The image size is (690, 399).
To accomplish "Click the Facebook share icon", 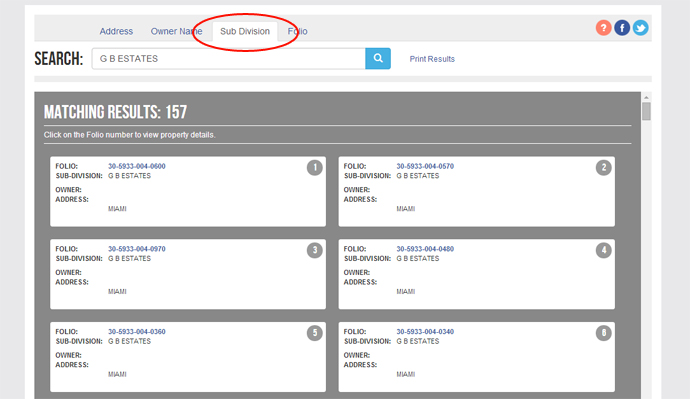I will pos(622,28).
